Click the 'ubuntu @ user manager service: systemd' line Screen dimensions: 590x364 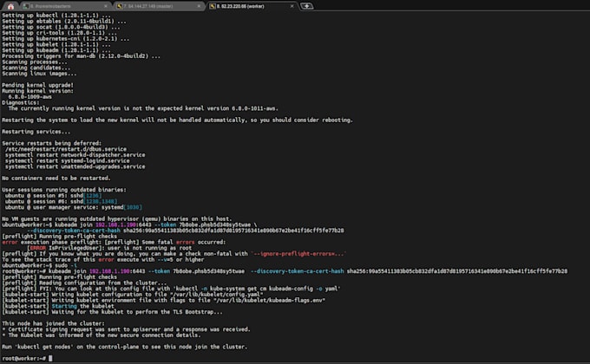tap(74, 207)
